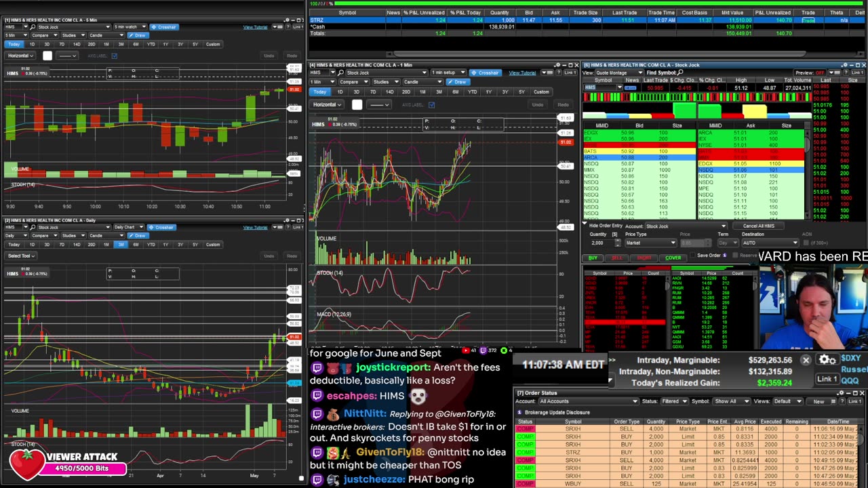This screenshot has width=868, height=488.
Task: Click the SHORT button
Action: pos(644,258)
